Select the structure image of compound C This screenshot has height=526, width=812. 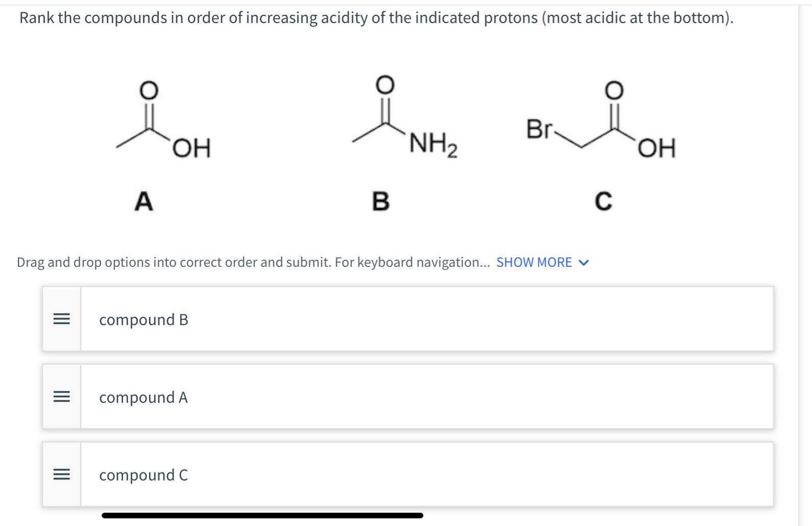click(x=603, y=123)
